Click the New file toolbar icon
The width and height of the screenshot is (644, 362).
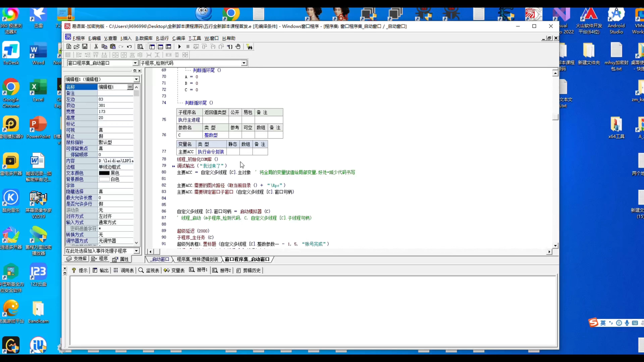coord(69,46)
